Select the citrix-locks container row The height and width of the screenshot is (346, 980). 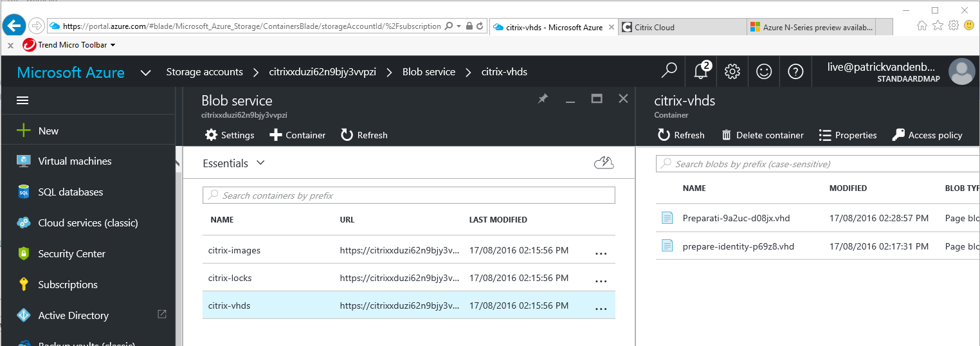coord(409,278)
